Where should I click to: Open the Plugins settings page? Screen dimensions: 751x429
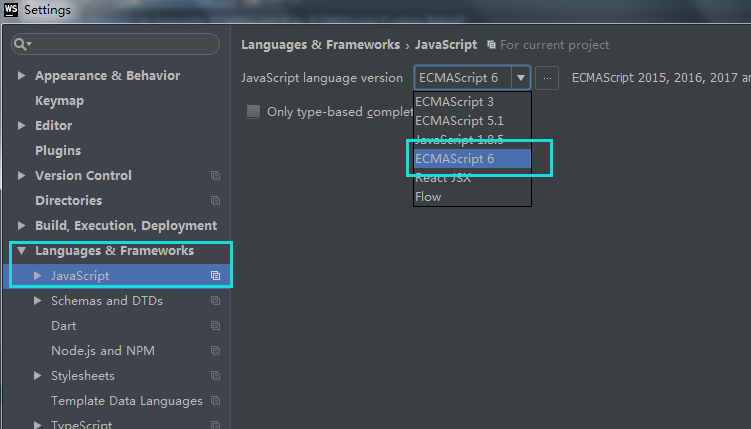[x=58, y=150]
